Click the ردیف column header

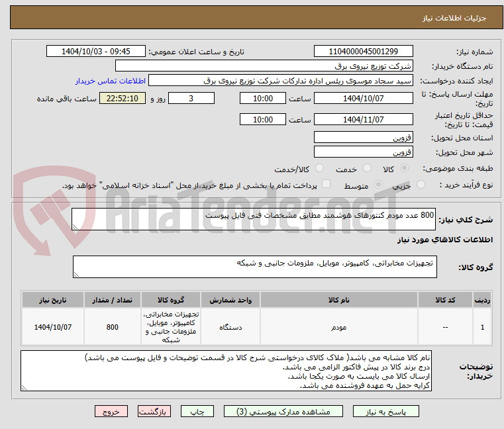click(482, 300)
